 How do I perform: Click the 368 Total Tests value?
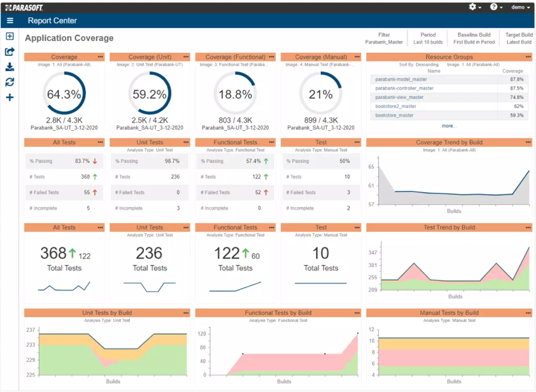tap(53, 253)
